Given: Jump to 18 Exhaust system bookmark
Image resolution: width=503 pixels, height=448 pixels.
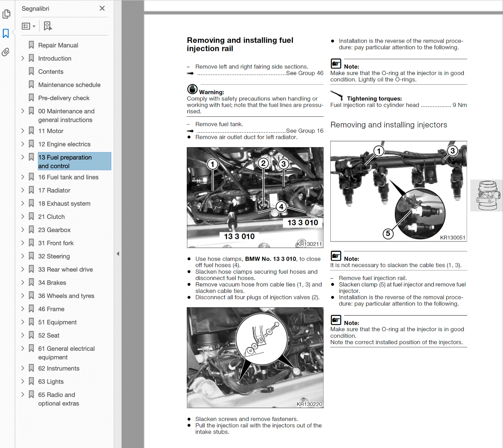Looking at the screenshot, I should [x=64, y=203].
